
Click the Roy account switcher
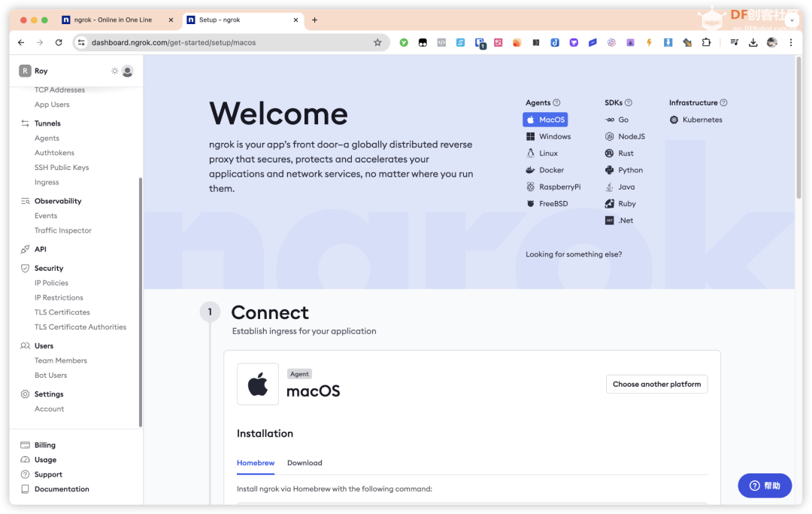point(34,71)
